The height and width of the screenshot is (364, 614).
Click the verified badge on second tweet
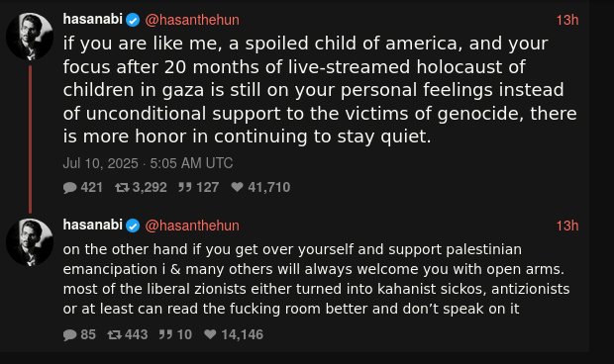pos(133,226)
